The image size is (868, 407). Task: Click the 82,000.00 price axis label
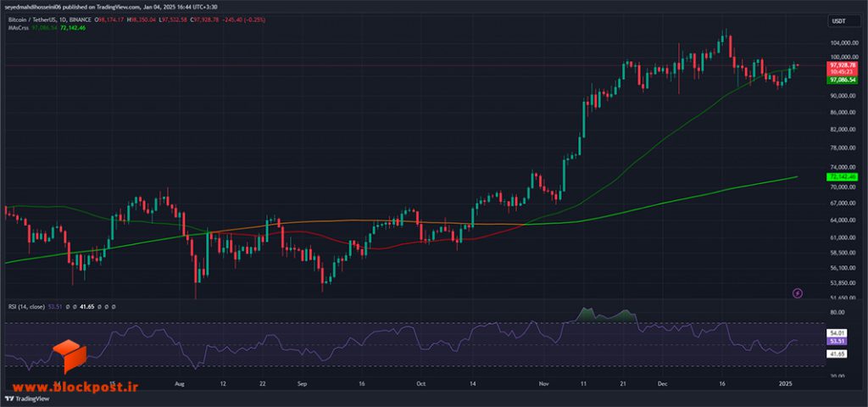(843, 130)
